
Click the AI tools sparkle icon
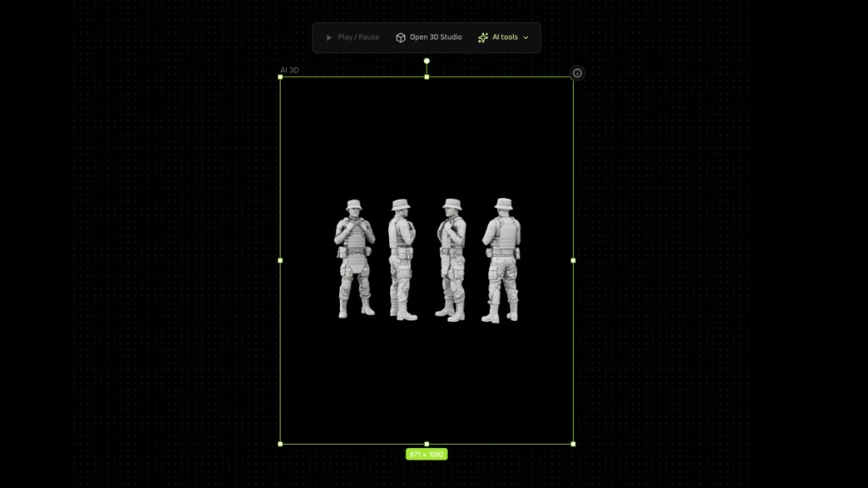tap(482, 37)
